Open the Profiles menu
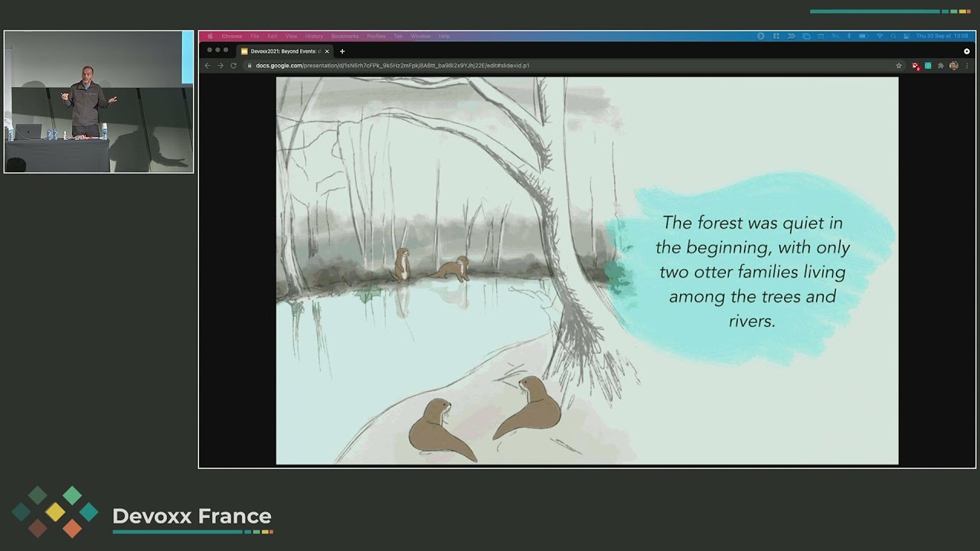Screen dimensions: 980x551 click(376, 36)
